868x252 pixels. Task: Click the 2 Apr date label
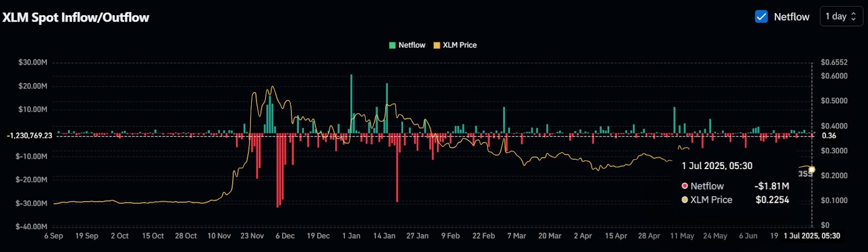[x=583, y=236]
